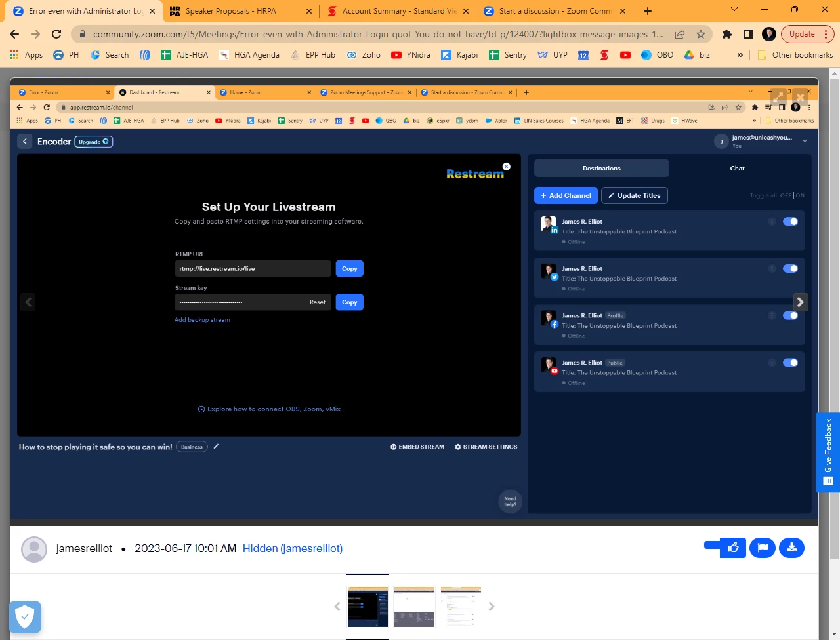Select the Chat tab in Restream

tap(737, 169)
